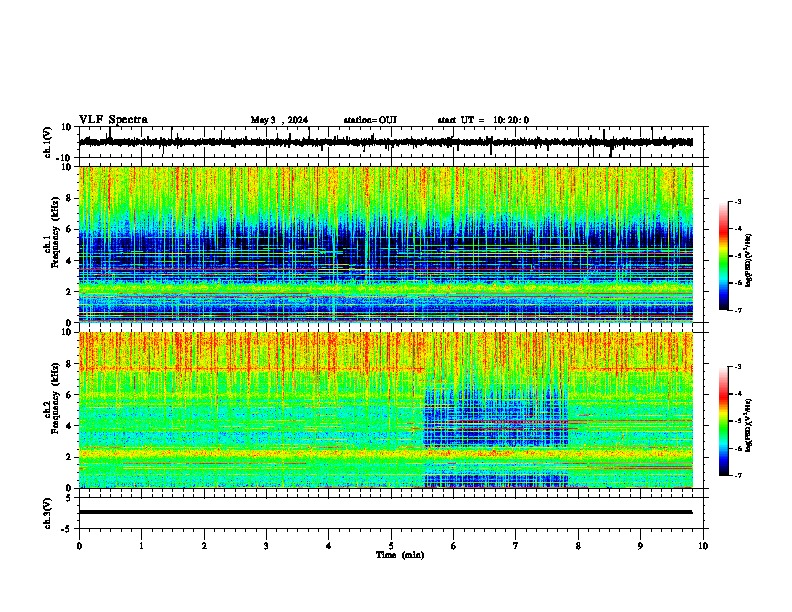Click the "Time (min)" x-axis label
Viewport: 792px width, 612px height.
[400, 555]
